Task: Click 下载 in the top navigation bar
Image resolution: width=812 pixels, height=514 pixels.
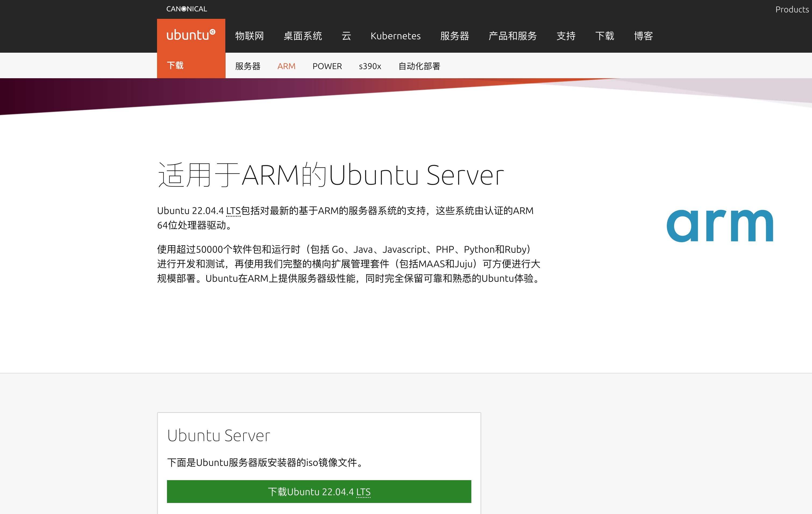Action: (x=604, y=36)
